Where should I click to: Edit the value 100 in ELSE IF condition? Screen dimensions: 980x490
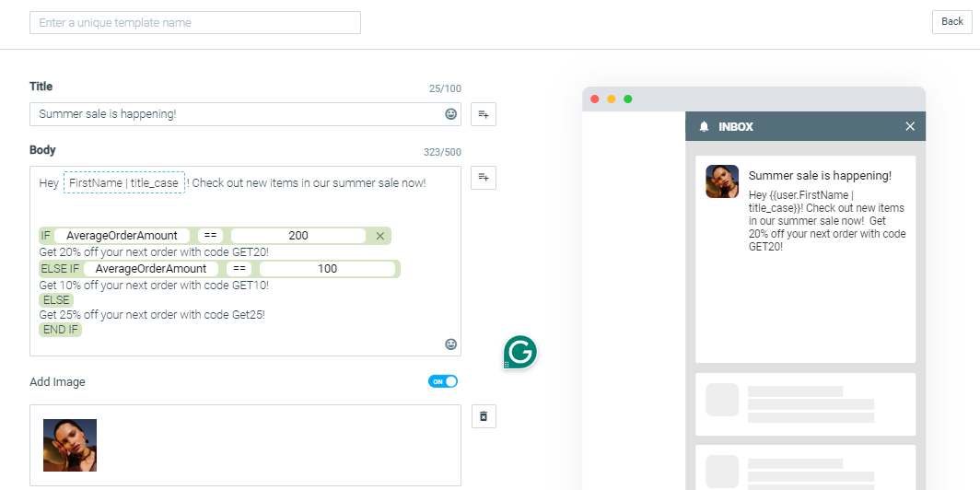[328, 269]
